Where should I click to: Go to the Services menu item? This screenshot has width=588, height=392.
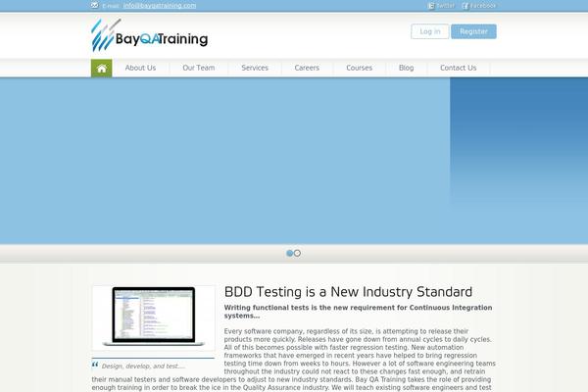tap(255, 68)
